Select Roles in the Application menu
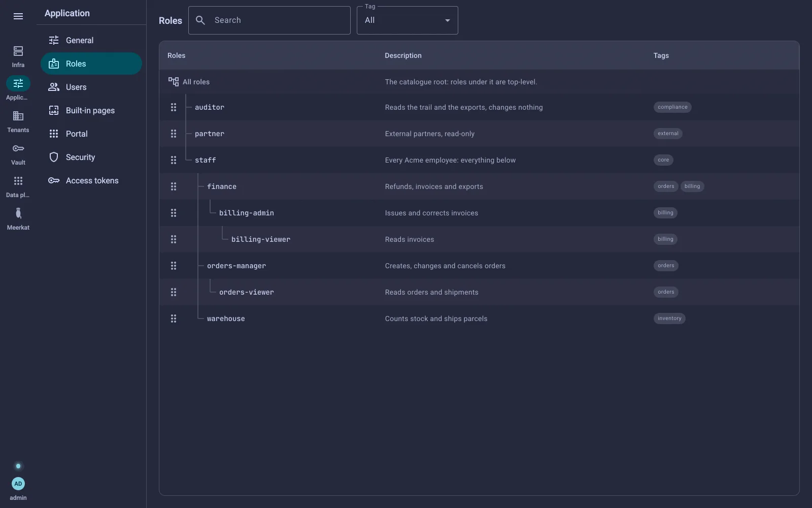Viewport: 812px width, 508px height. coord(91,63)
